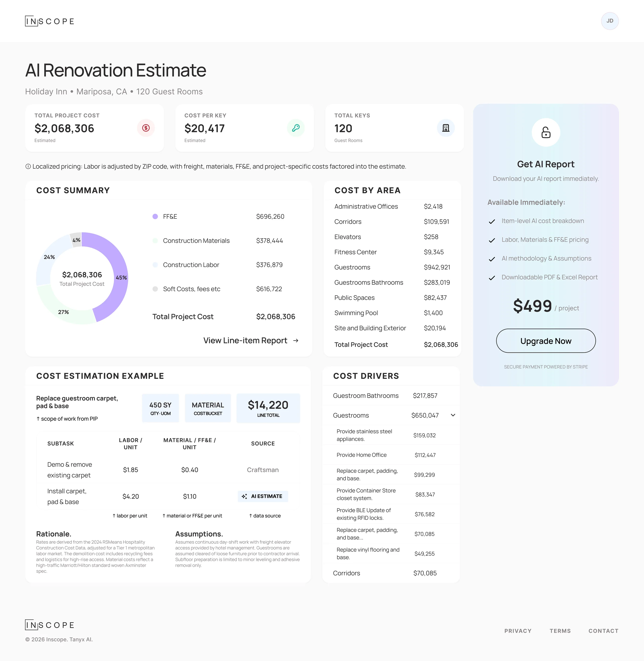The height and width of the screenshot is (661, 644).
Task: Expand the Guestroom Bathrooms cost driver row
Action: pyautogui.click(x=391, y=396)
